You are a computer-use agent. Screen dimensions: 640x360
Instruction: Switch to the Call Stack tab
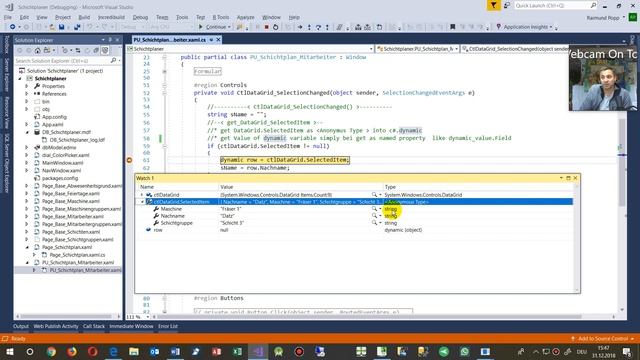pyautogui.click(x=94, y=326)
